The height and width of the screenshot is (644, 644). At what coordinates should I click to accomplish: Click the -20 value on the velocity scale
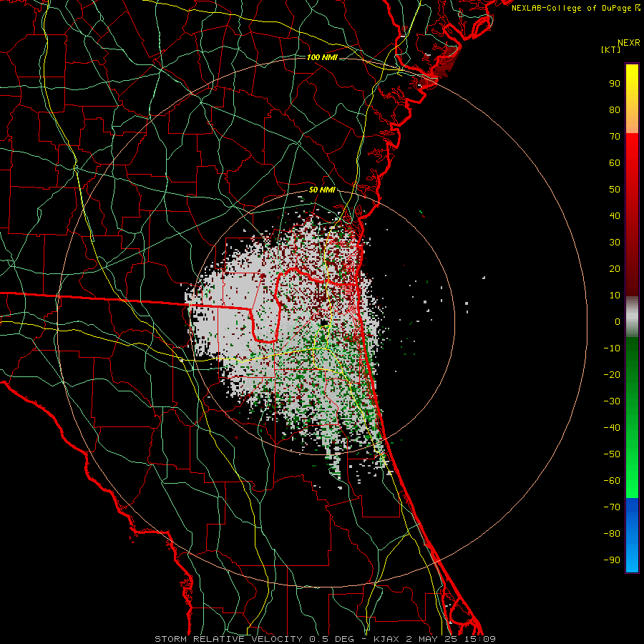(612, 374)
